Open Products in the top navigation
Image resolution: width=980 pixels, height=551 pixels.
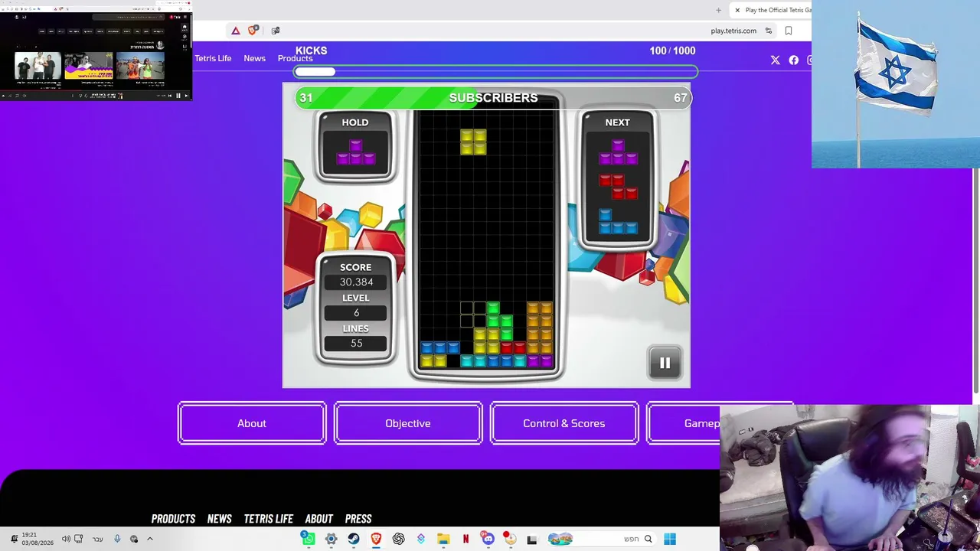pyautogui.click(x=295, y=58)
